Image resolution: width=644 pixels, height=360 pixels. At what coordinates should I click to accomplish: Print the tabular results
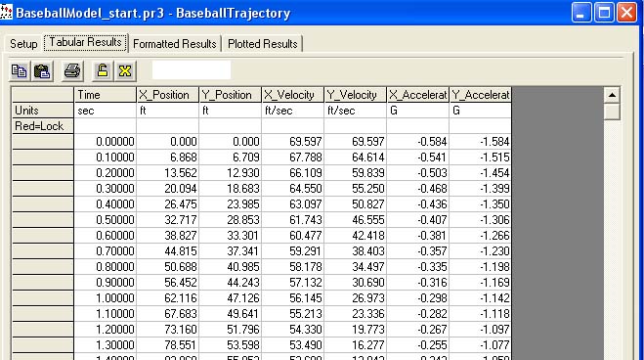(x=72, y=71)
